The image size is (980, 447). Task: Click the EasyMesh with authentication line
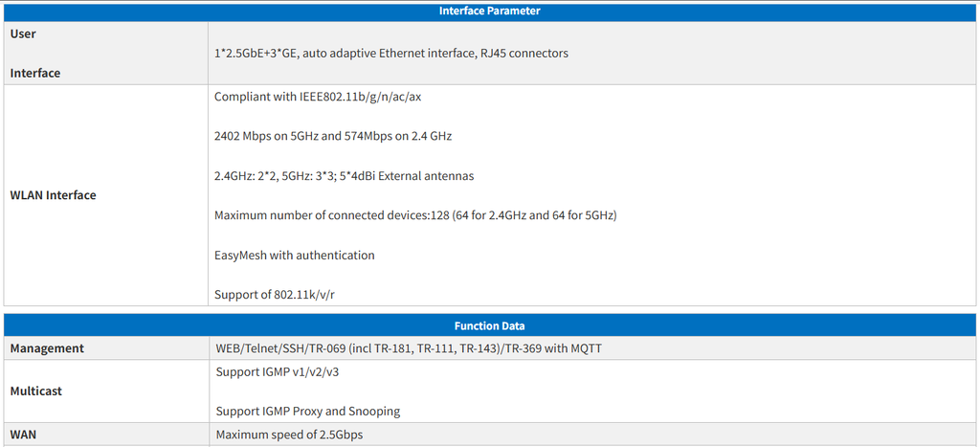coord(294,256)
